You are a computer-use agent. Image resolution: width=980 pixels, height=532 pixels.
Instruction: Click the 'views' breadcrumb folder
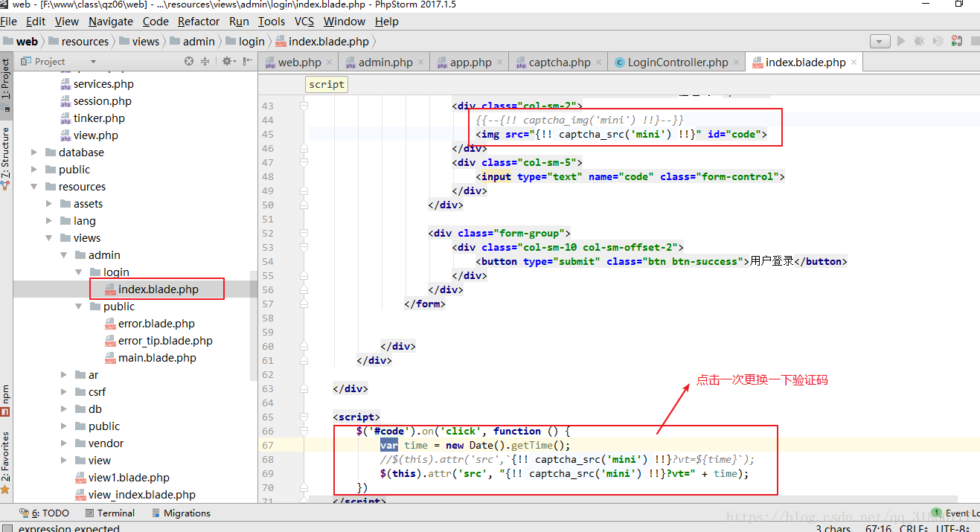[x=138, y=42]
